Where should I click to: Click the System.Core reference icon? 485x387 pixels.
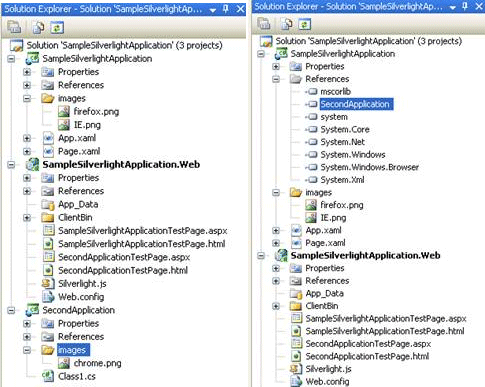tap(312, 129)
